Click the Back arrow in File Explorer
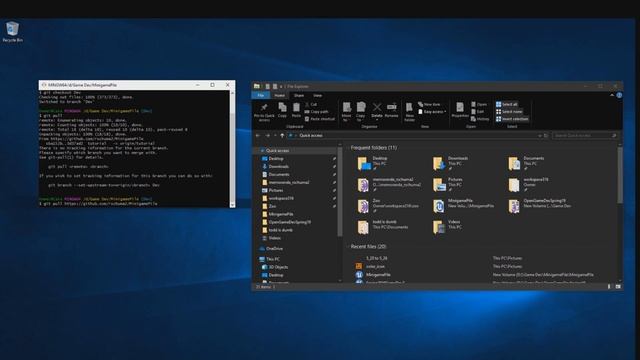Viewport: 640px width, 360px height. (x=258, y=136)
